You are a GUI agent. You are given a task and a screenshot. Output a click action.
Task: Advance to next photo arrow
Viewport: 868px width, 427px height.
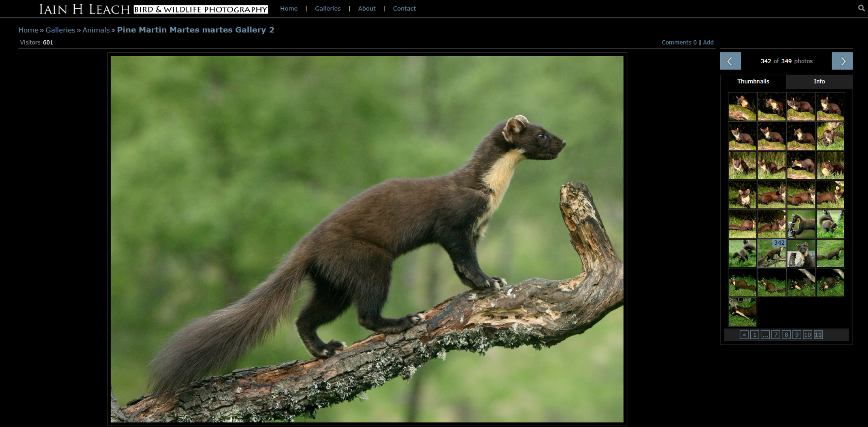pyautogui.click(x=842, y=61)
